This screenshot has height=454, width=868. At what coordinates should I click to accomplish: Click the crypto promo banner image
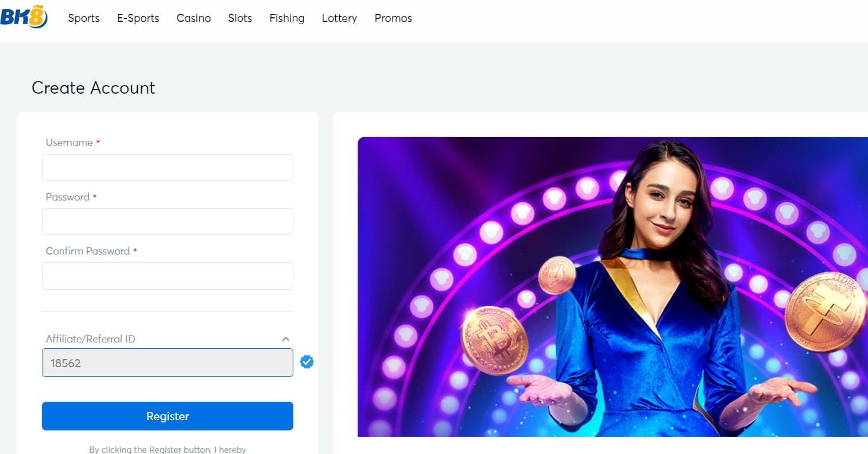[x=613, y=287]
